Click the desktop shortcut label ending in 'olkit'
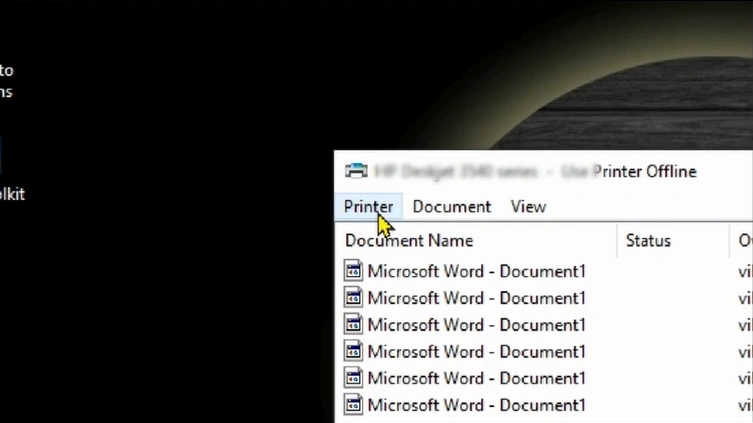This screenshot has height=423, width=753. click(12, 194)
